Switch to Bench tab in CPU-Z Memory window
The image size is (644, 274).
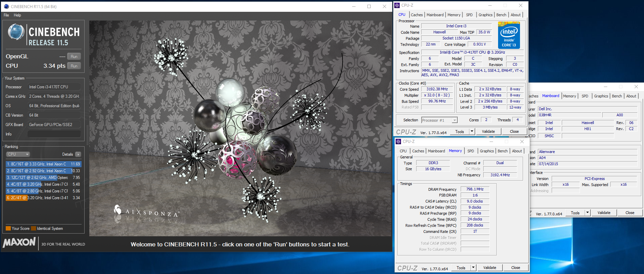(x=502, y=151)
